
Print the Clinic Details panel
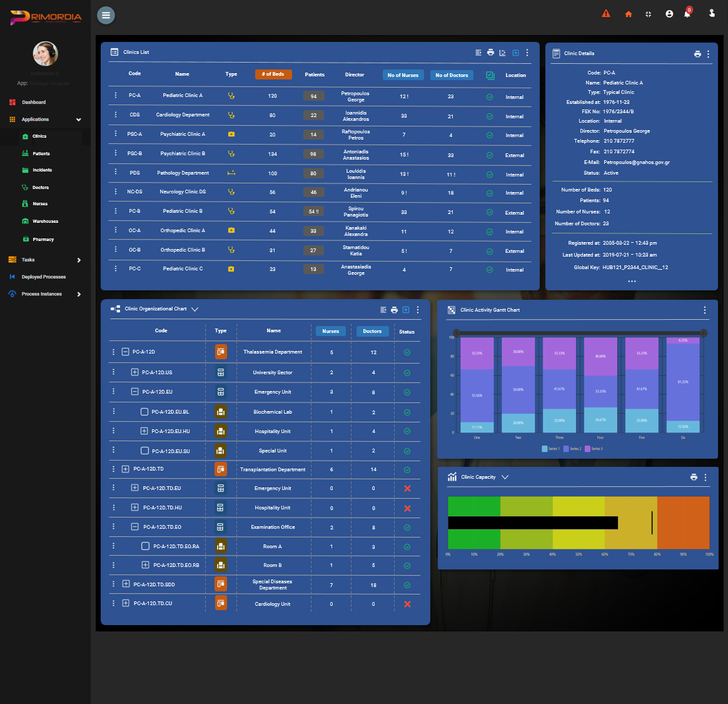697,54
